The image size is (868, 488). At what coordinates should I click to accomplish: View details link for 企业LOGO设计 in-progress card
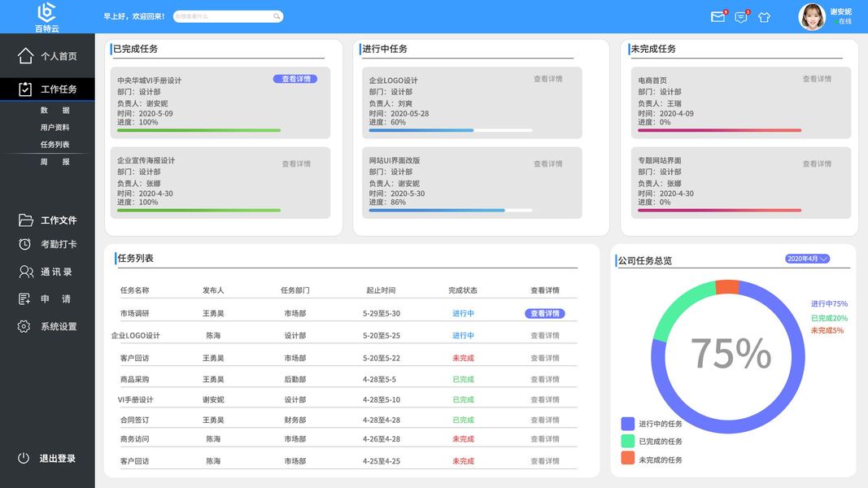548,79
